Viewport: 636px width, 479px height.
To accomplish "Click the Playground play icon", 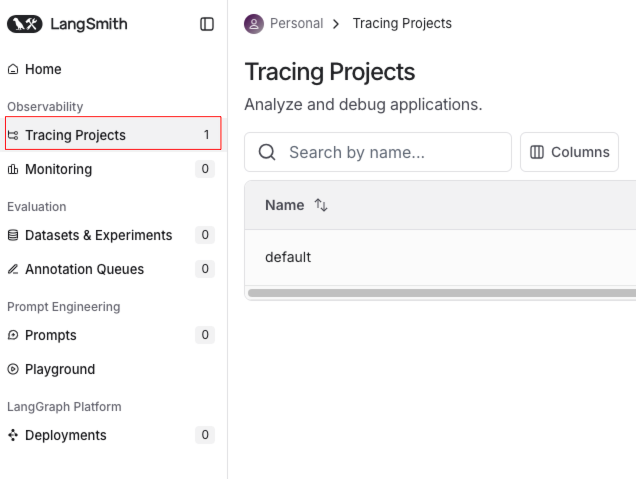I will (13, 370).
